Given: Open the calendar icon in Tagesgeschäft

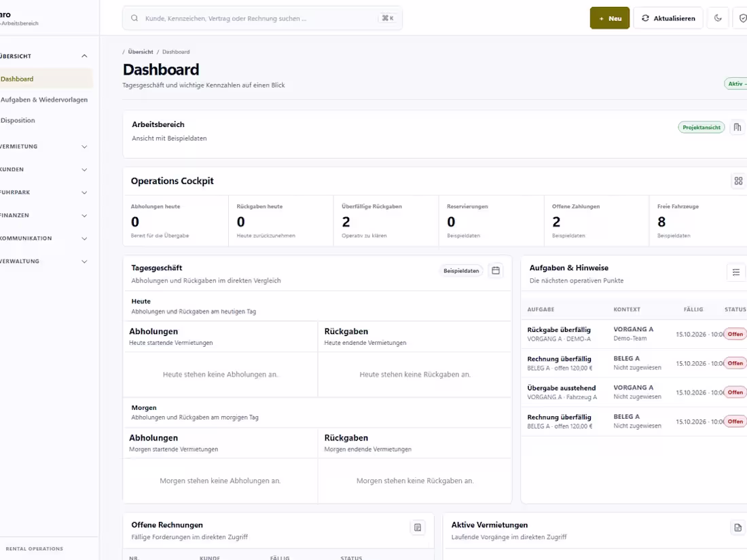Looking at the screenshot, I should (496, 270).
